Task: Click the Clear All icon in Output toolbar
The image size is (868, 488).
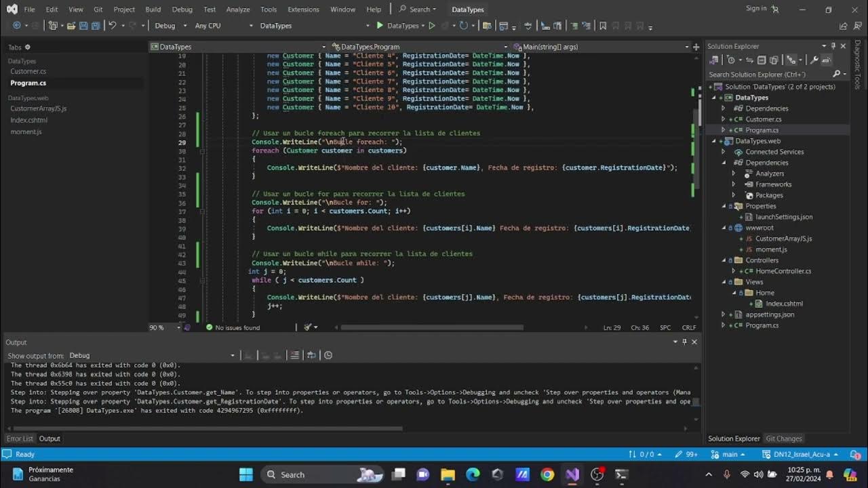Action: click(294, 355)
